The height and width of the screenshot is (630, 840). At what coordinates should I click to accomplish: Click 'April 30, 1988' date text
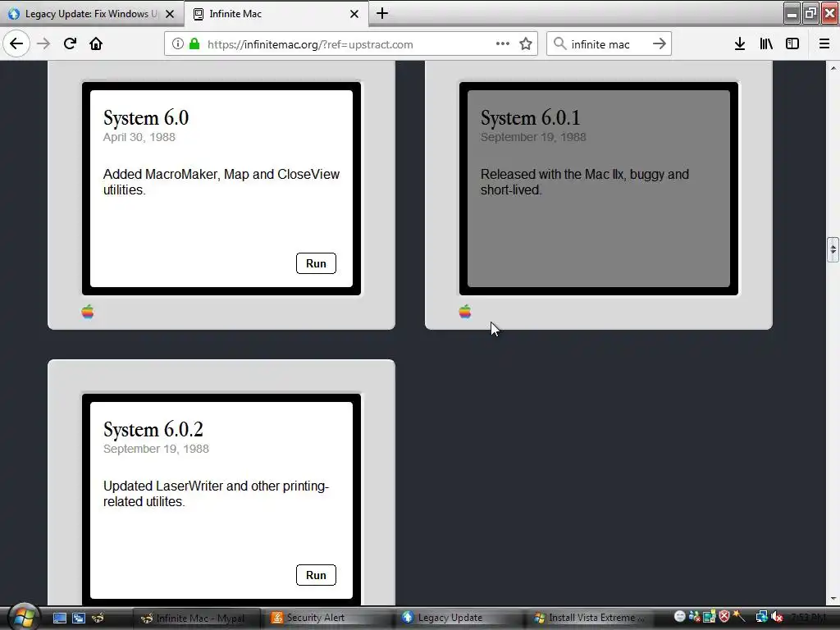[139, 137]
